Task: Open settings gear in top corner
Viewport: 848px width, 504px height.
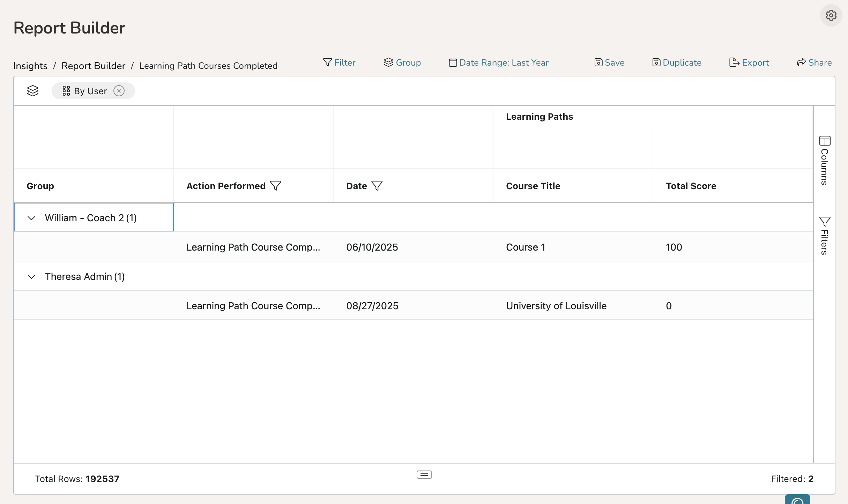Action: click(831, 15)
